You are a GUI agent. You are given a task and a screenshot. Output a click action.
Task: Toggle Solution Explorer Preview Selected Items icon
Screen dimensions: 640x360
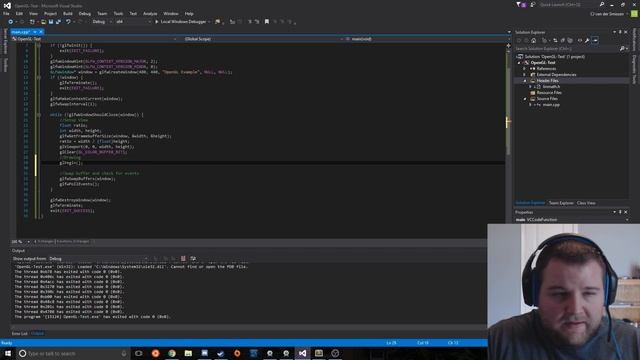[x=595, y=40]
